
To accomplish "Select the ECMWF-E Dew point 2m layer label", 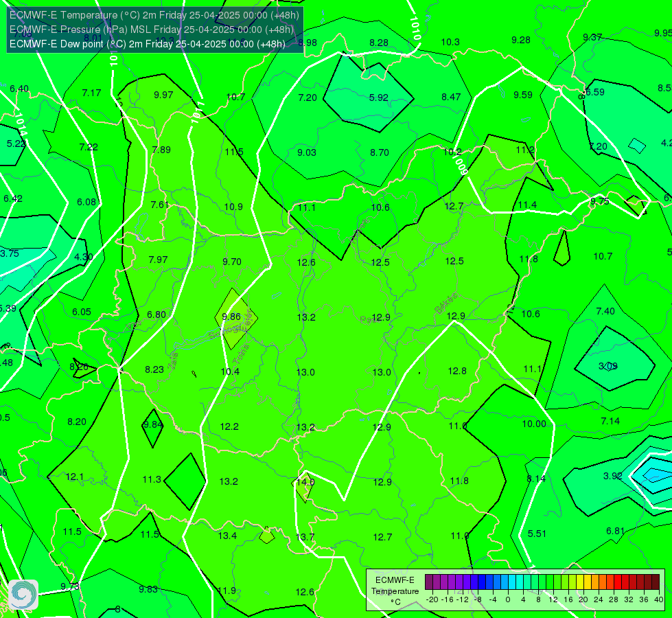I will (x=148, y=44).
